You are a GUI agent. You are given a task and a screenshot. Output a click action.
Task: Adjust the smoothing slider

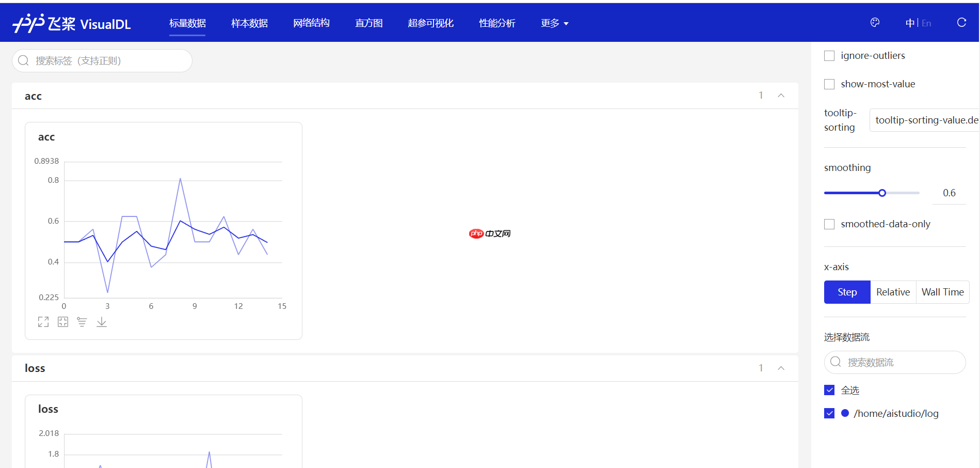(x=882, y=192)
